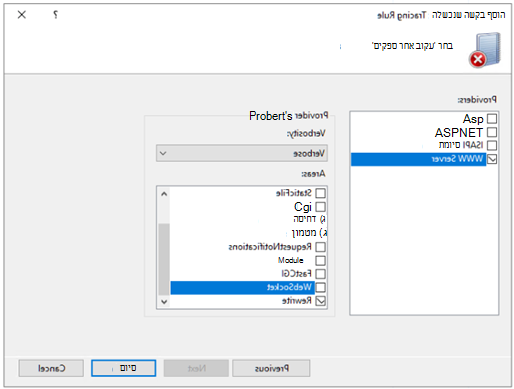Cancel the tracing rule wizard
This screenshot has height=389, width=514.
[51, 368]
